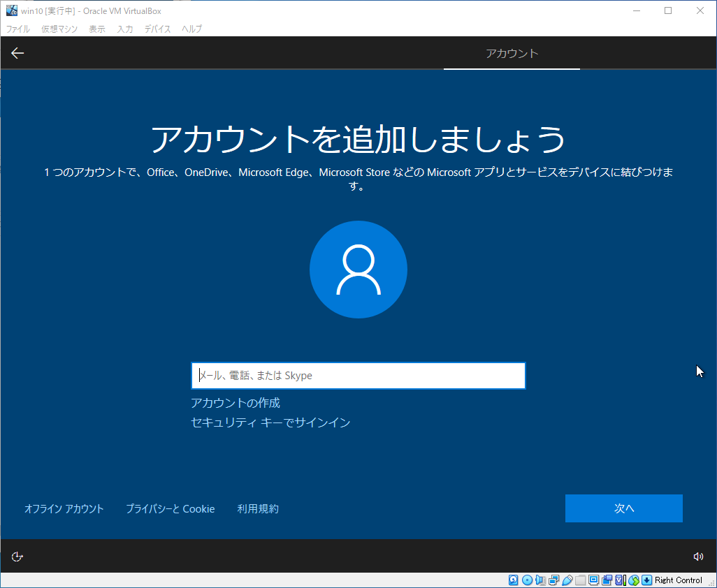Maximize the VirtualBox window

tap(668, 10)
